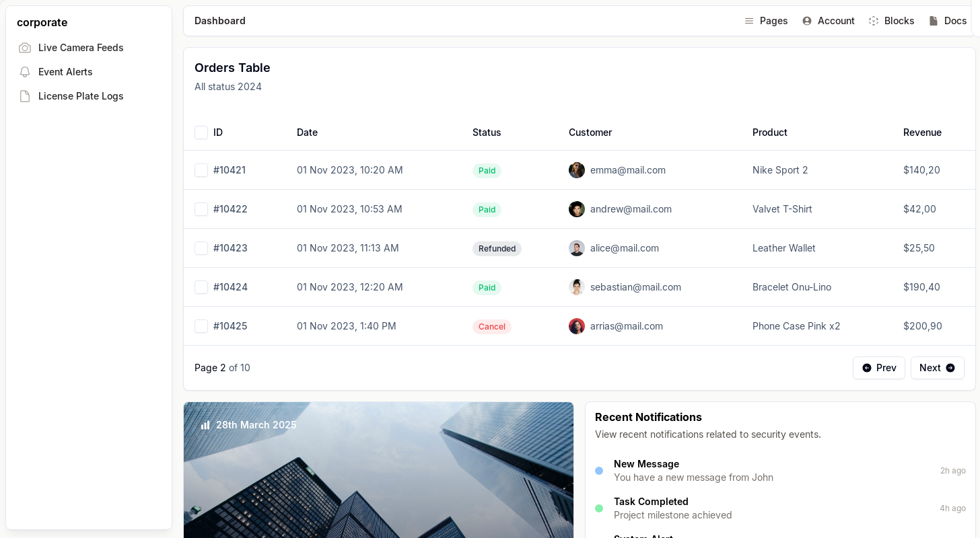Click the user circle icon beside Account
Screen dimensions: 980x538
coord(807,21)
